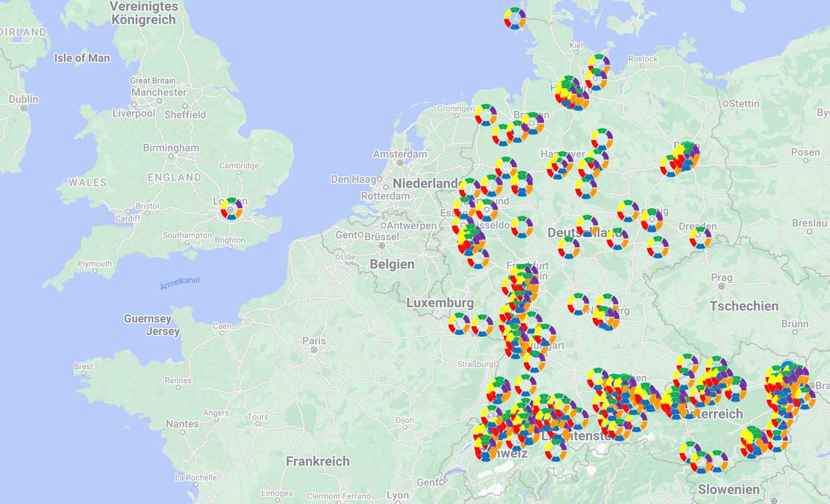Select the Paris city label
This screenshot has height=504, width=830.
(314, 341)
